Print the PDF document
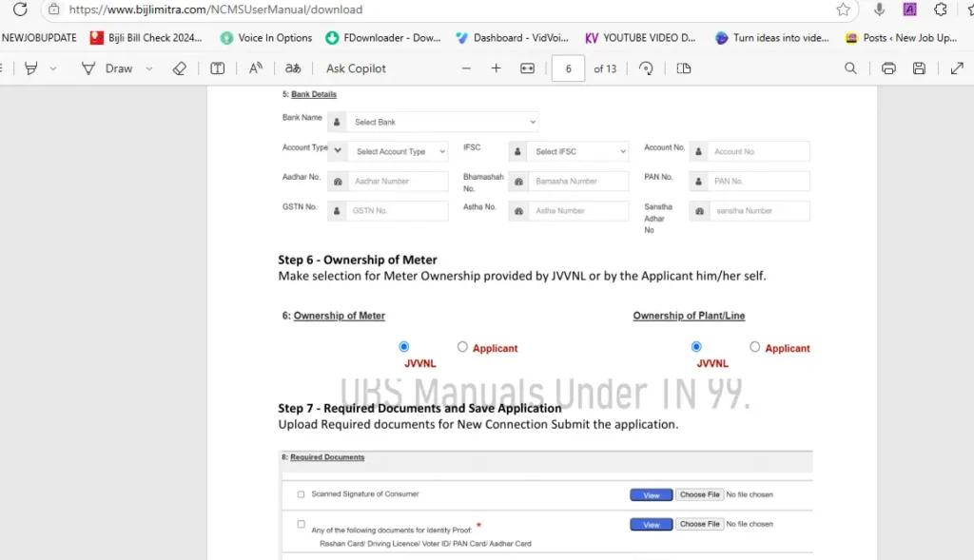Image resolution: width=974 pixels, height=560 pixels. click(x=888, y=68)
